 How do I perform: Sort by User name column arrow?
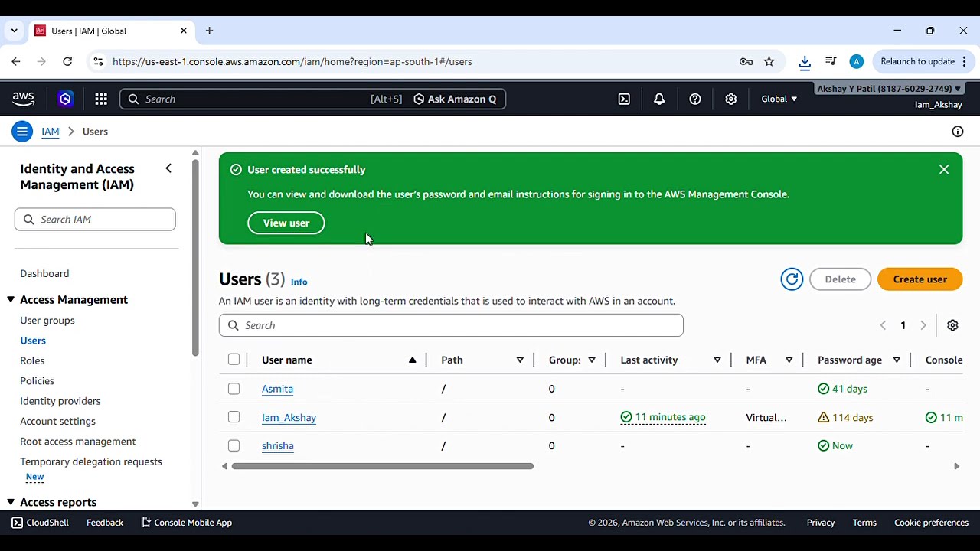412,360
